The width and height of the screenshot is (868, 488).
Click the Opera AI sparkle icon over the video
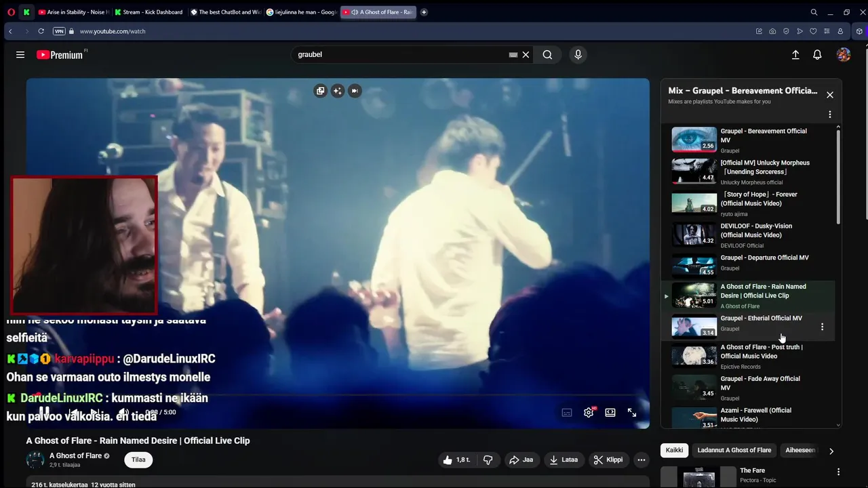337,91
